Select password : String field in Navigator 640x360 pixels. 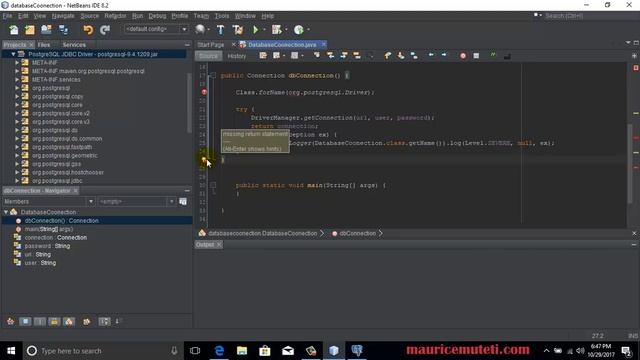point(47,246)
